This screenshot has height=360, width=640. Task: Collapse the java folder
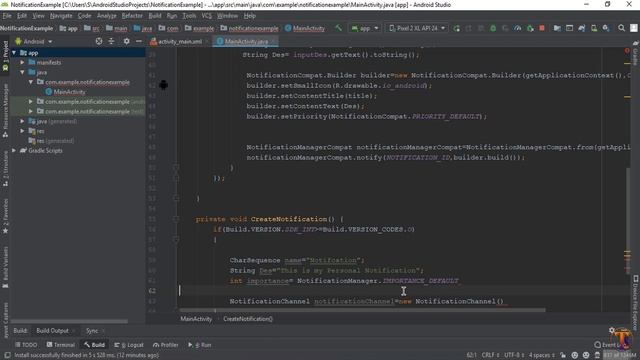22,72
